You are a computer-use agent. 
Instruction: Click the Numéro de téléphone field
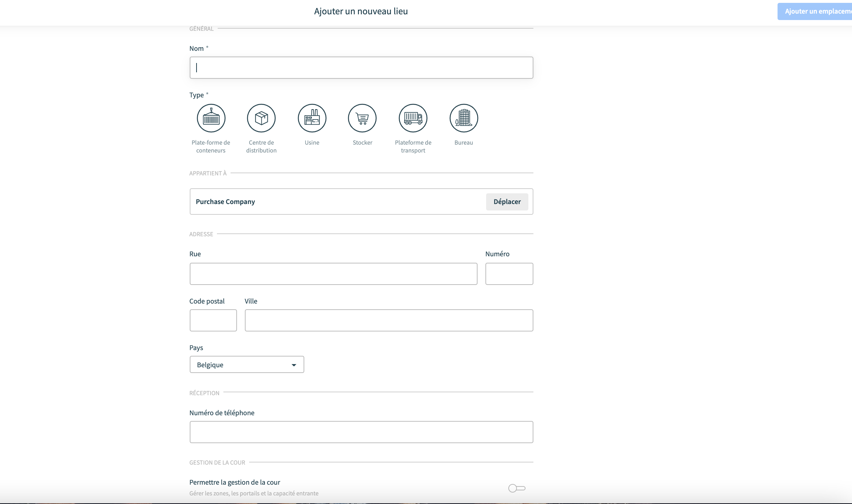point(361,432)
